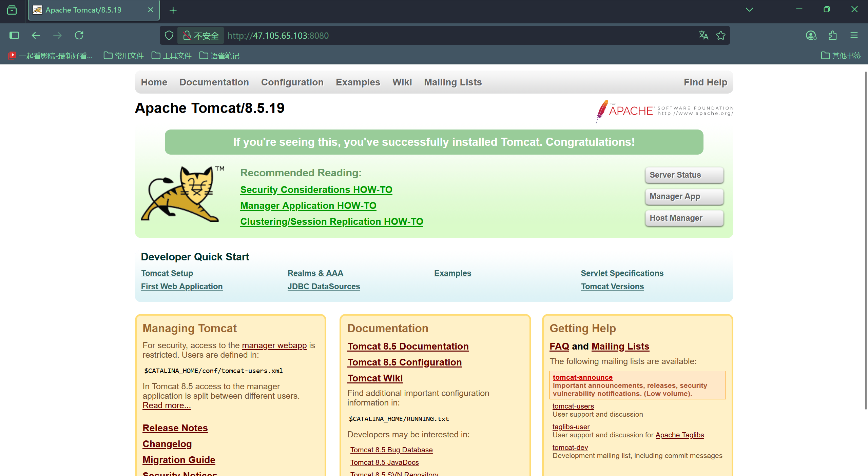
Task: Open the 工具文件 bookmark folder
Action: 171,56
